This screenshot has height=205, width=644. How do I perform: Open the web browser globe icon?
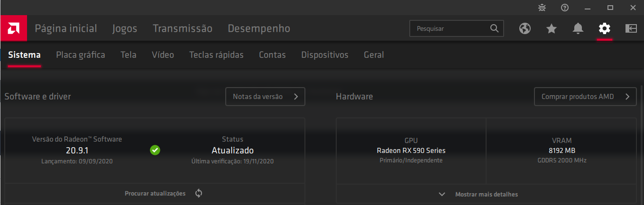[524, 28]
